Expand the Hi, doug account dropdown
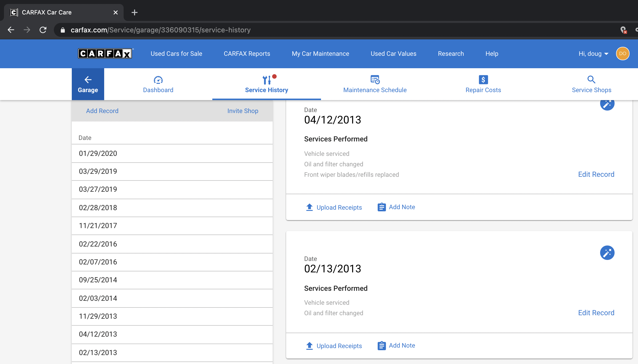 coord(593,54)
